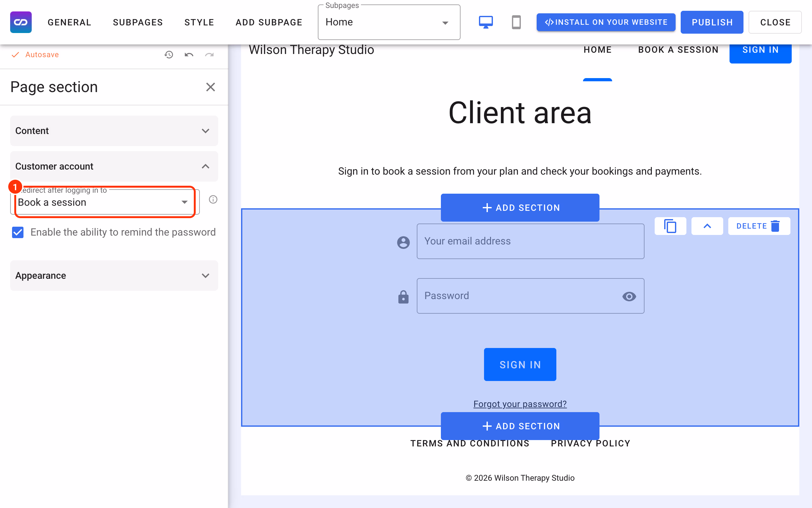Switch to desktop preview mode
Image resolution: width=812 pixels, height=508 pixels.
[486, 22]
